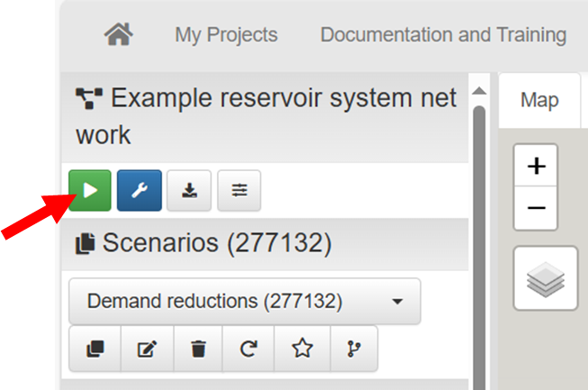588x390 pixels.
Task: Zoom out on the map with minus
Action: pyautogui.click(x=536, y=208)
